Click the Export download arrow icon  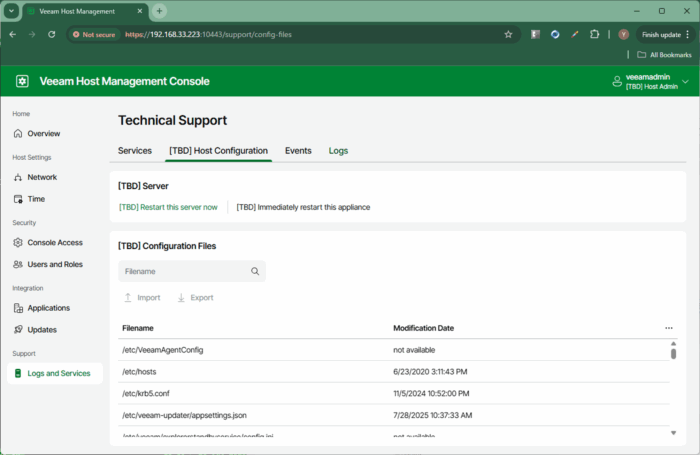click(181, 297)
